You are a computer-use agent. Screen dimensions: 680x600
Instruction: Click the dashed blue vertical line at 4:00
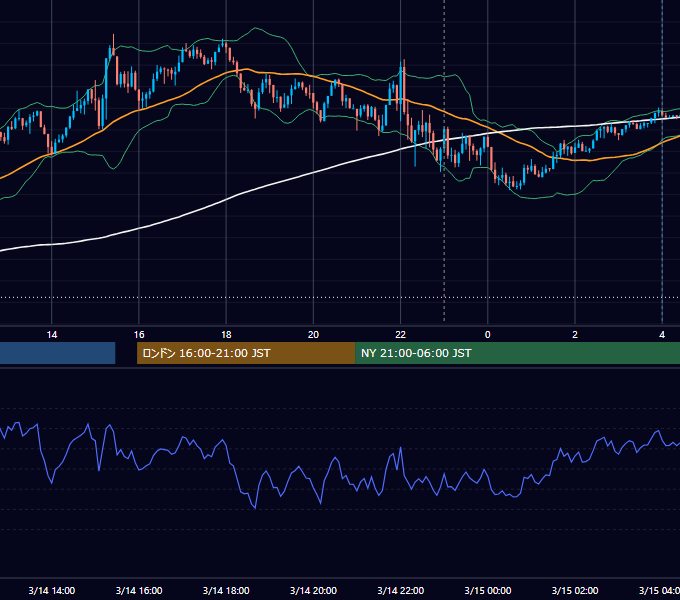point(662,161)
